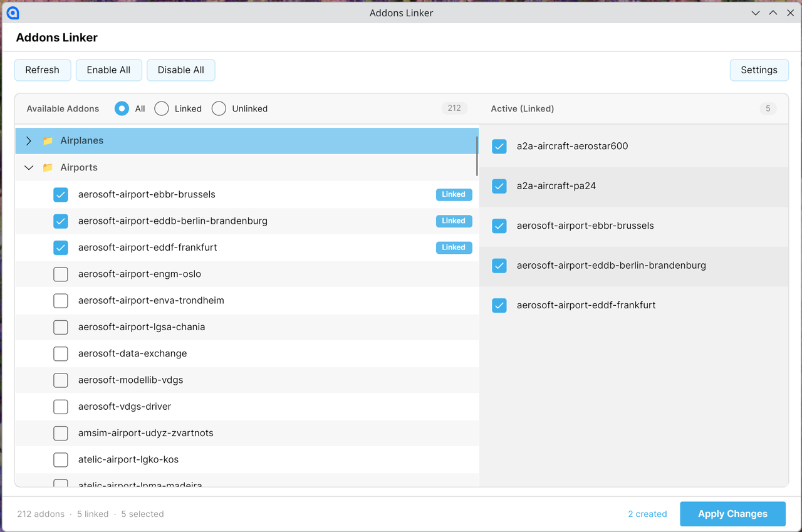Click the 212 available addons count badge
Viewport: 802px width, 532px height.
[454, 108]
